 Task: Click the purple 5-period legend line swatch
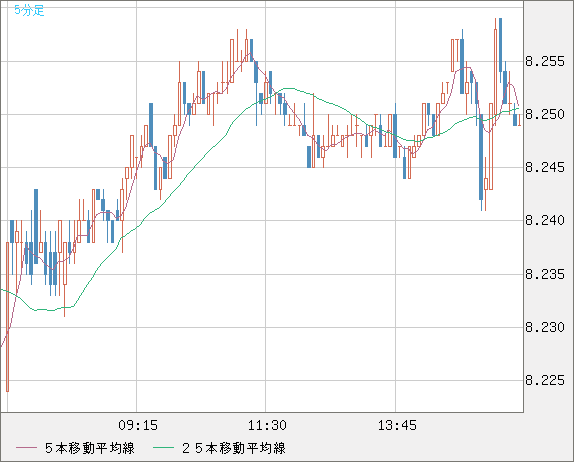tap(26, 448)
